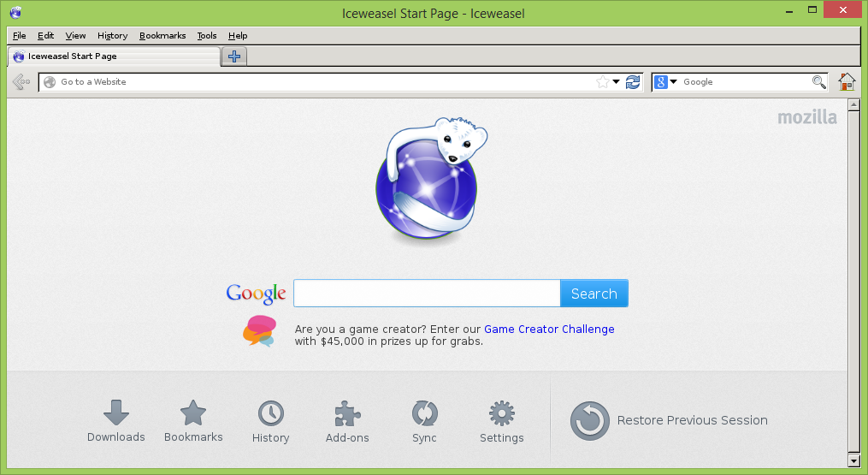Click the colorful speech bubbles snippet icon
Viewport: 868px width, 475px height.
point(259,331)
